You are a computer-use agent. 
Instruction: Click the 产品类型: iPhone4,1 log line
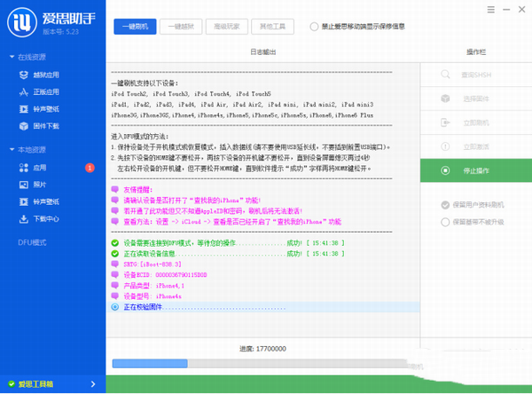(x=153, y=286)
